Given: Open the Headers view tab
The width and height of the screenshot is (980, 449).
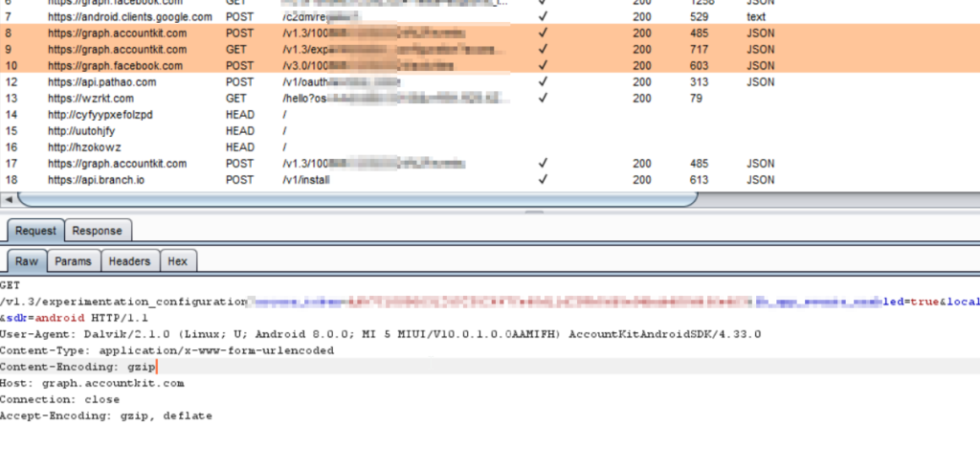Looking at the screenshot, I should [129, 261].
